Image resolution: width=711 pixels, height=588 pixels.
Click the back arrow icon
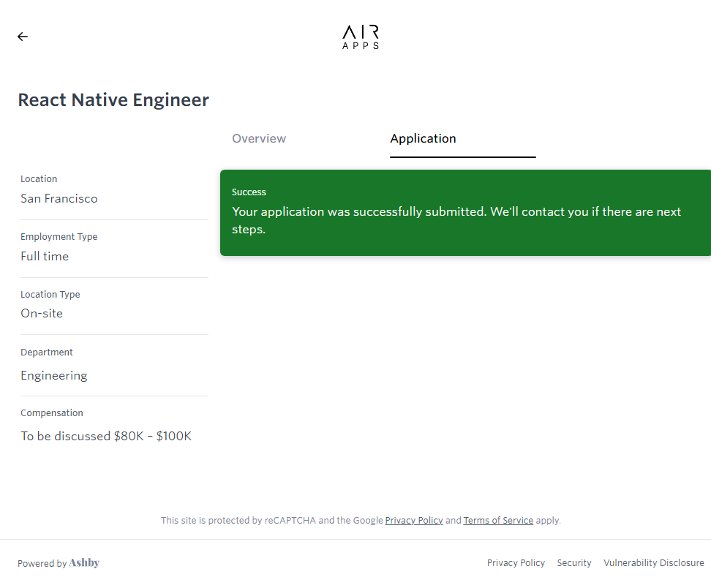[23, 37]
